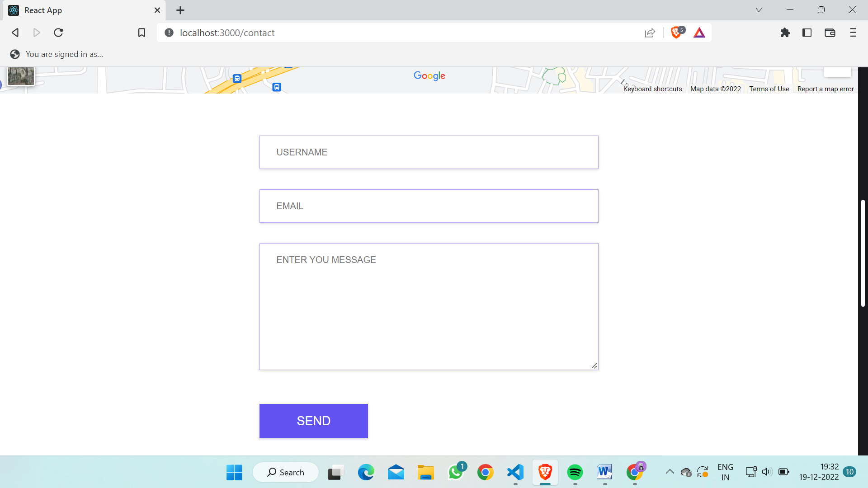Bookmark the current page
Viewport: 868px width, 488px height.
click(142, 33)
